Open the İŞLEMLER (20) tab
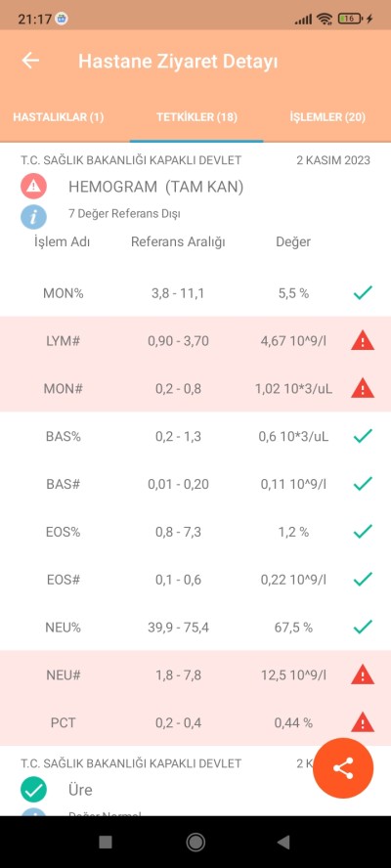The image size is (391, 868). pyautogui.click(x=327, y=117)
